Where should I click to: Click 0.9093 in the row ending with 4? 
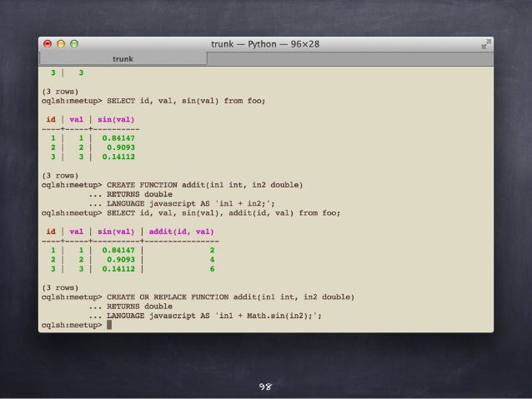[121, 260]
